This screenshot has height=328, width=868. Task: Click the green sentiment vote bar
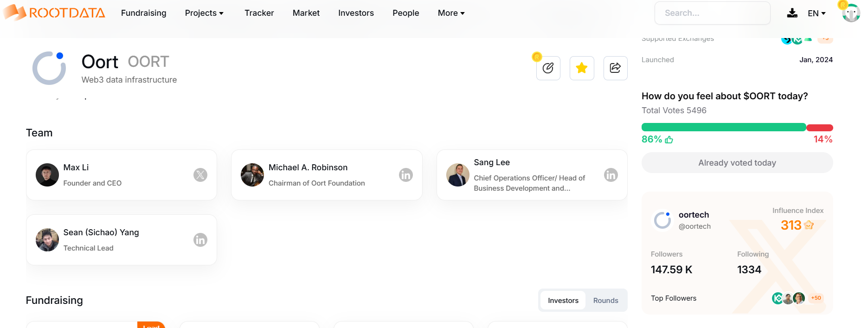723,128
